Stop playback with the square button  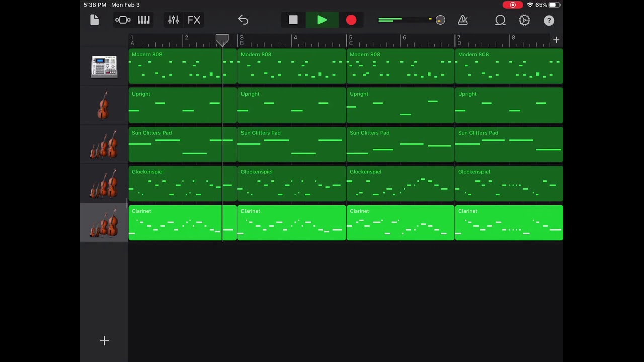click(293, 20)
